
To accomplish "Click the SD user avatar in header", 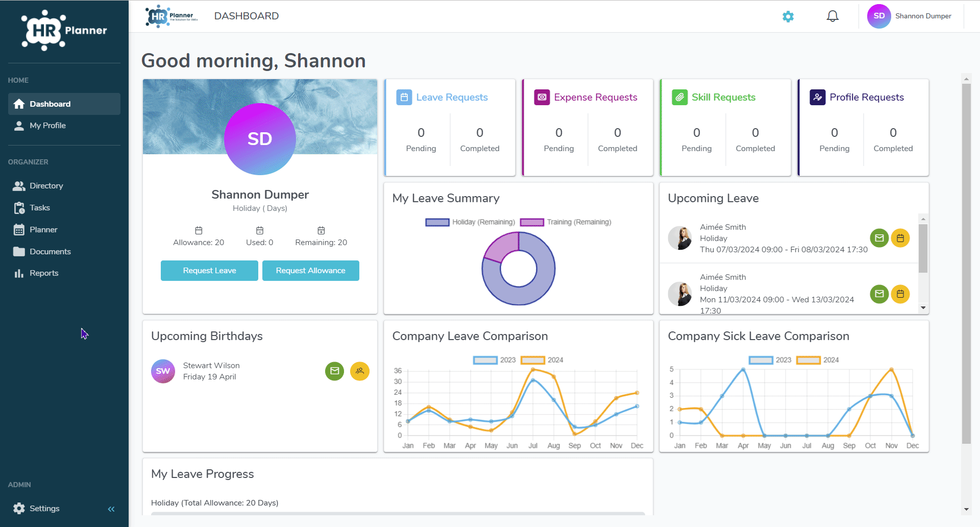I will coord(879,16).
